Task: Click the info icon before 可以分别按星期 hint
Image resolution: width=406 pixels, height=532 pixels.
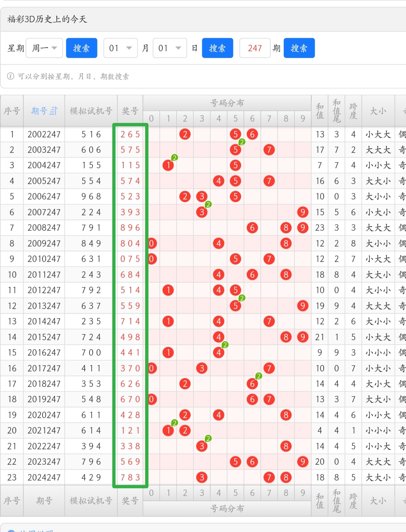Action: pos(11,76)
